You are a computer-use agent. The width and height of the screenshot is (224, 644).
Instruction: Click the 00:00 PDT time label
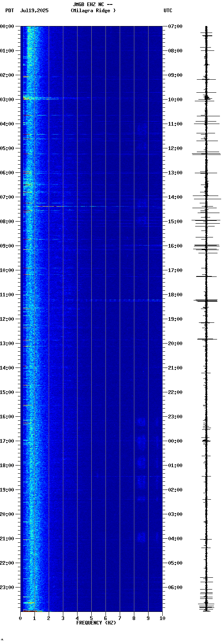[7, 26]
